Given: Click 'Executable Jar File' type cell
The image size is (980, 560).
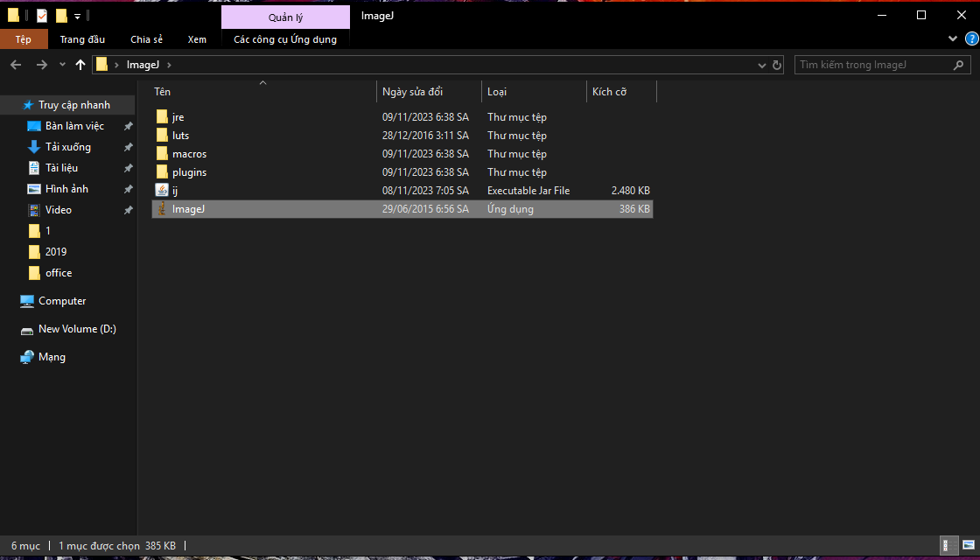Looking at the screenshot, I should point(528,191).
